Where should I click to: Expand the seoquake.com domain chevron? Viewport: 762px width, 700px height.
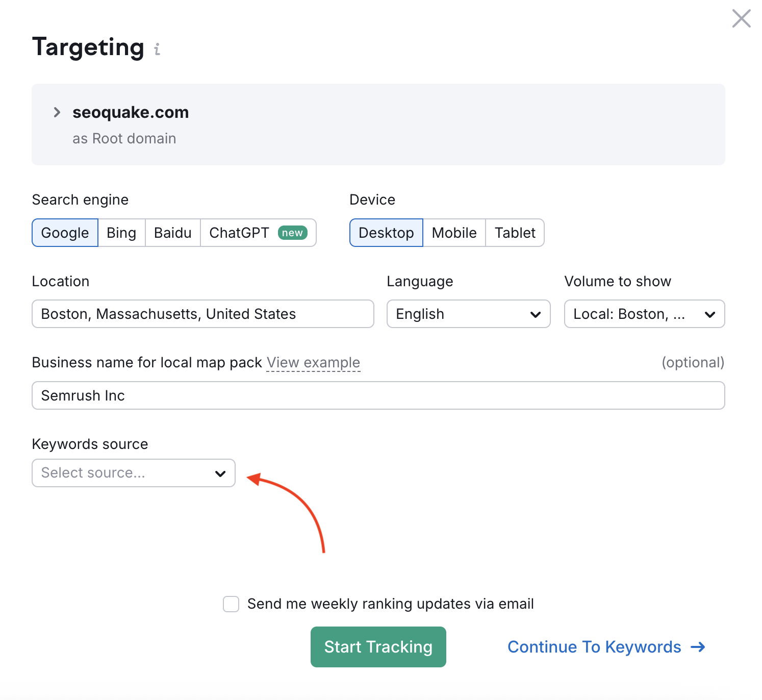pyautogui.click(x=57, y=112)
